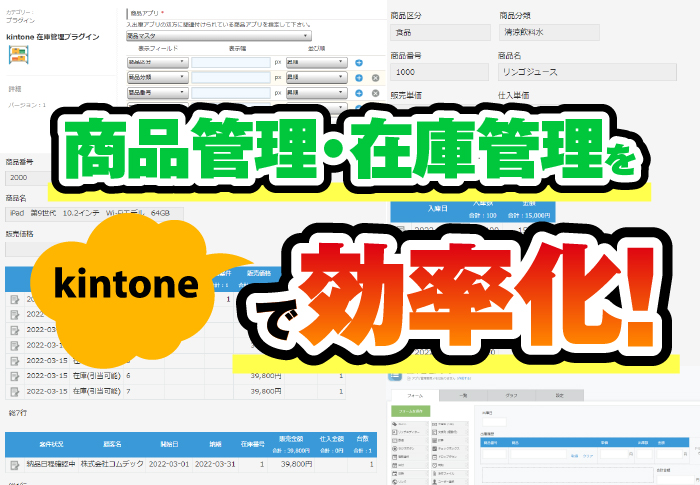This screenshot has width=700, height=485.
Task: Select the リッチエディター field type
Action: [x=408, y=432]
